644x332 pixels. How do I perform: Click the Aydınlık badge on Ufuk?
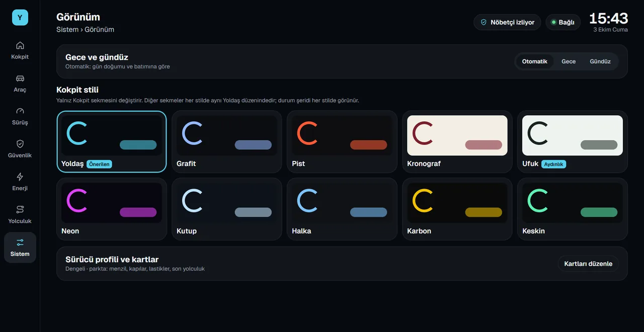coord(553,164)
